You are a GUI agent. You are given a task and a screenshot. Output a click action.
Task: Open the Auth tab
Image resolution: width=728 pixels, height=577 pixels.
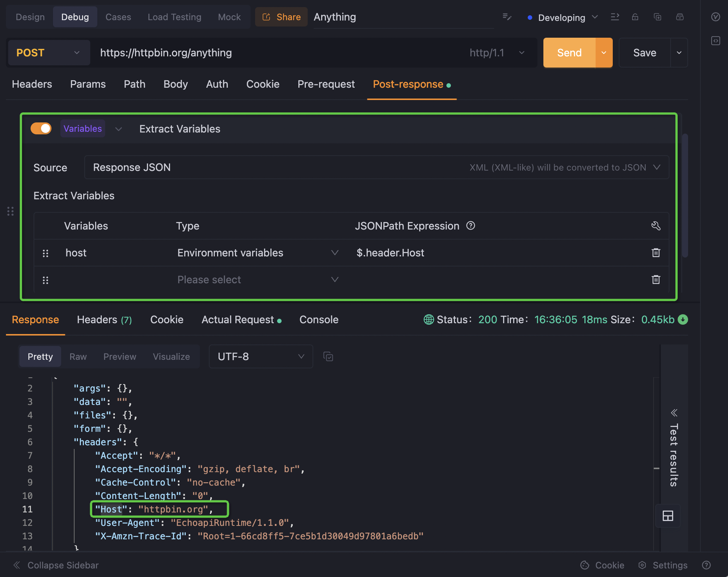(x=217, y=84)
